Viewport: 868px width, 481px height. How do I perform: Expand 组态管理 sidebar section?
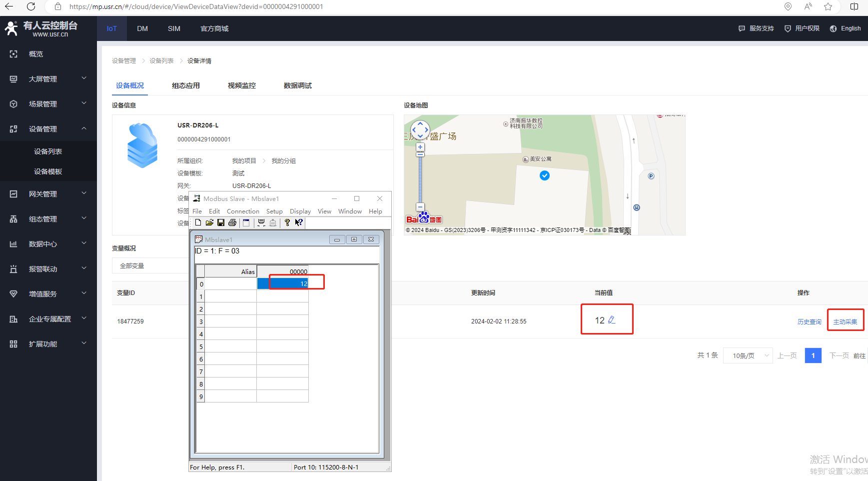click(x=48, y=218)
